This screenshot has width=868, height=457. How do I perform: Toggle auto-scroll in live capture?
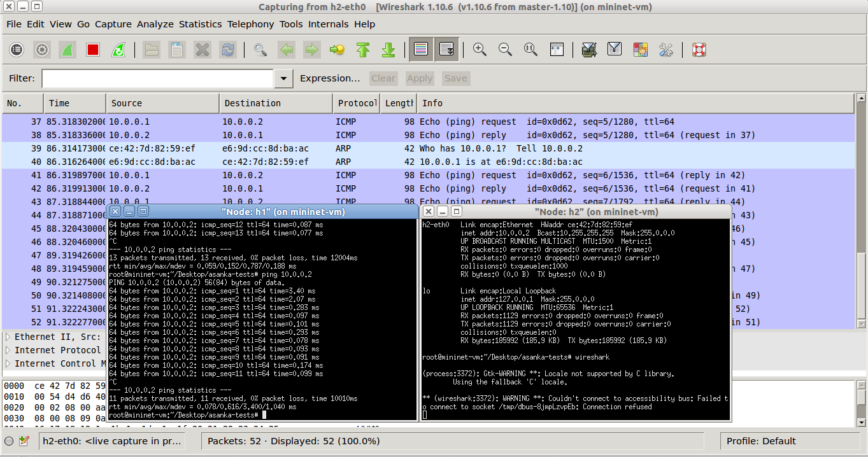[446, 49]
